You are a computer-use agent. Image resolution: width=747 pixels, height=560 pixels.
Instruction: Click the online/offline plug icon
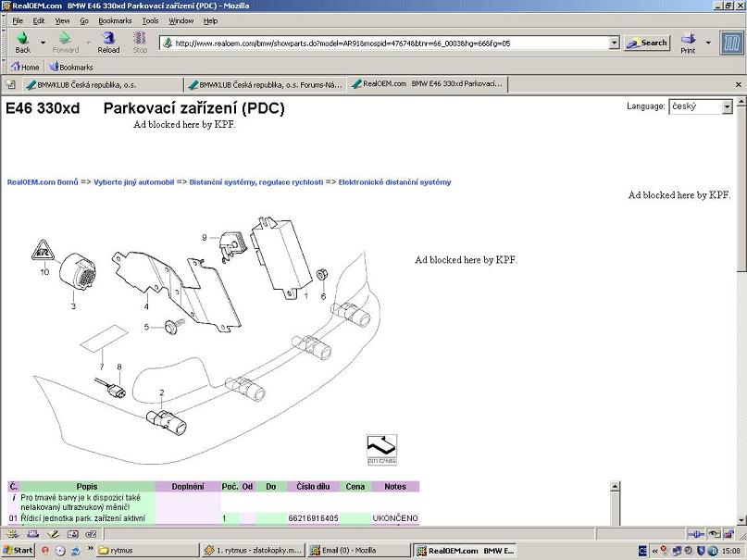pos(696,534)
